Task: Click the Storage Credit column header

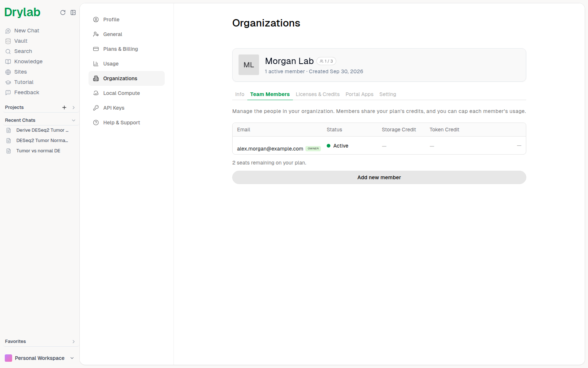Action: tap(399, 130)
